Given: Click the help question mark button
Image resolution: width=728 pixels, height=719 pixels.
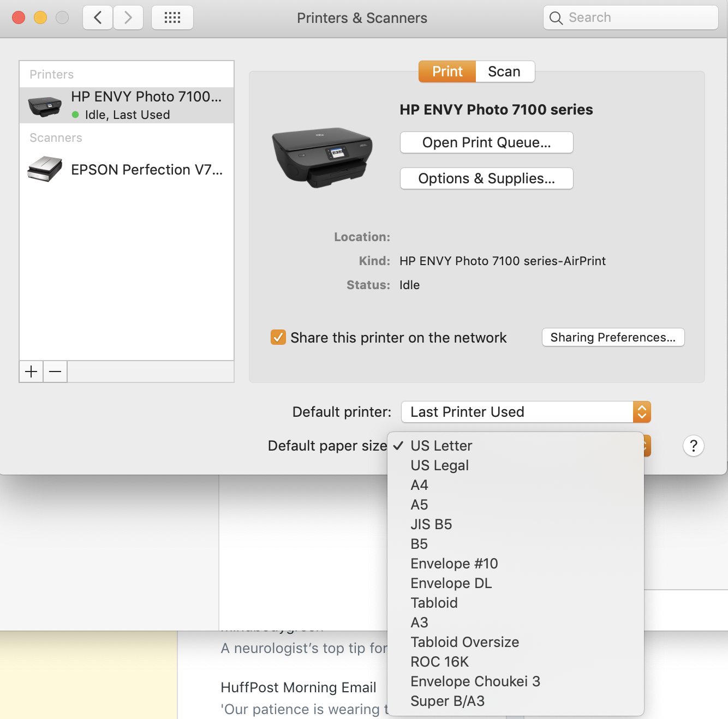Looking at the screenshot, I should click(693, 446).
